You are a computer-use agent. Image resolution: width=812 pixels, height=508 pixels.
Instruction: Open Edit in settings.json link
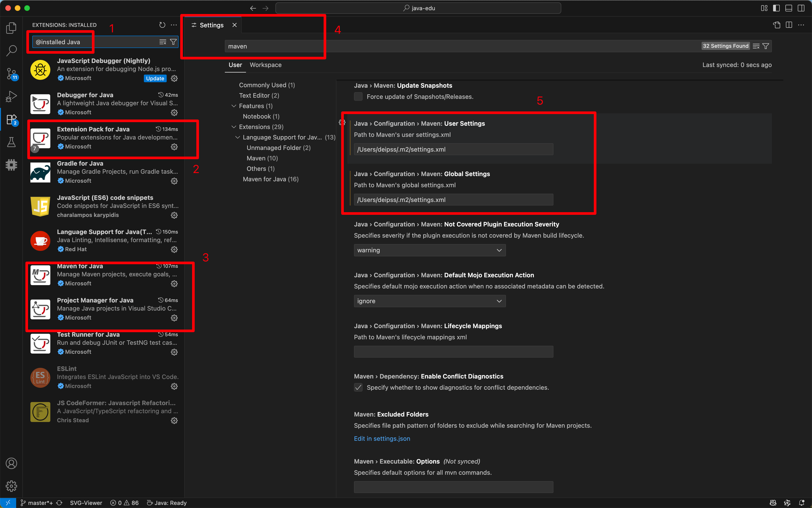[x=382, y=438]
